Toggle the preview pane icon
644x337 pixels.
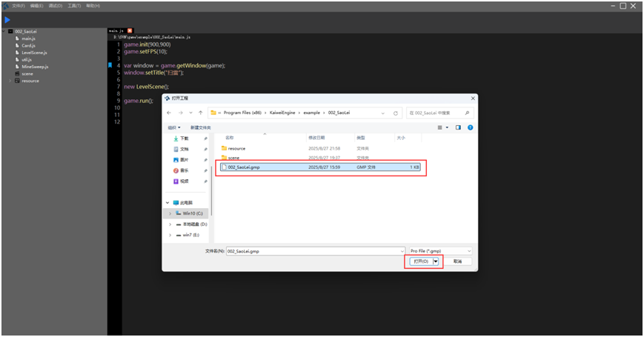(458, 127)
